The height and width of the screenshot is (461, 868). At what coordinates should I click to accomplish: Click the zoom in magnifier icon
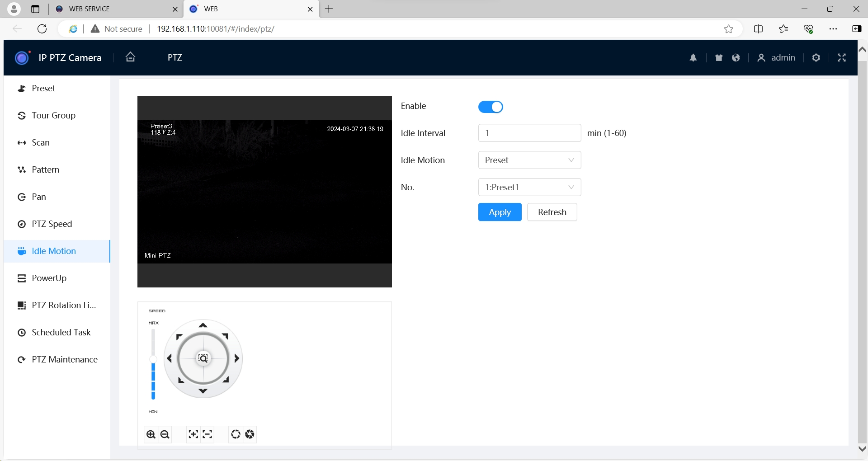151,434
